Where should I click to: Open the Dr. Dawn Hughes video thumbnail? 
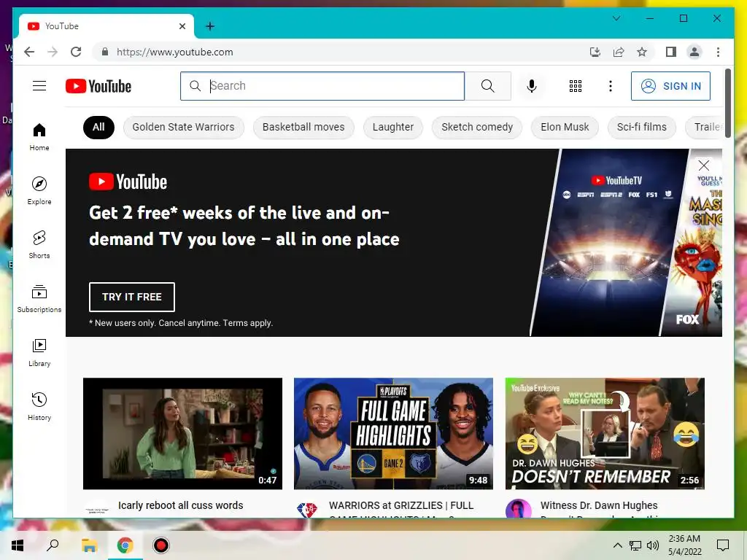tap(605, 433)
